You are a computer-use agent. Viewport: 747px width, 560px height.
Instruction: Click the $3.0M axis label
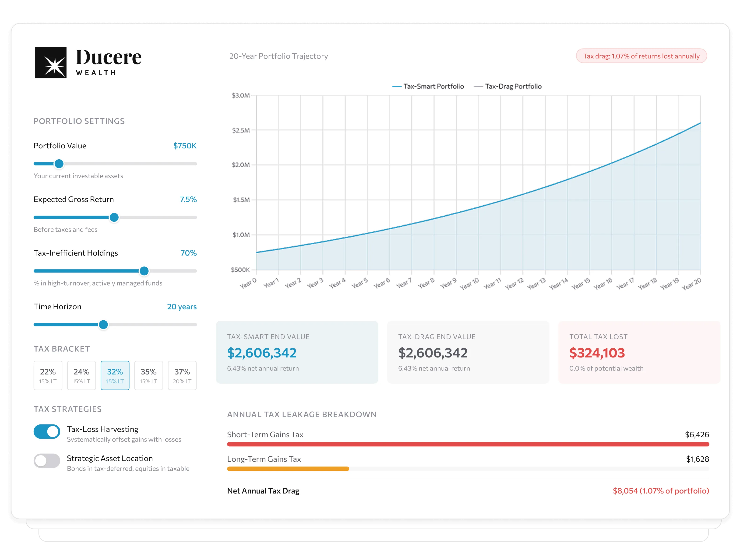click(241, 95)
